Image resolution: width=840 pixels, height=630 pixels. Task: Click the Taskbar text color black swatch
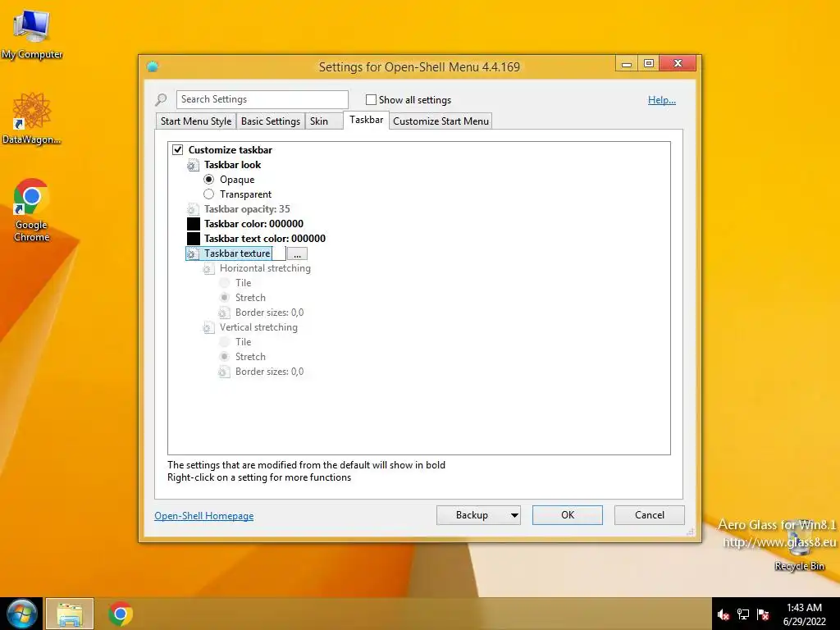(194, 239)
